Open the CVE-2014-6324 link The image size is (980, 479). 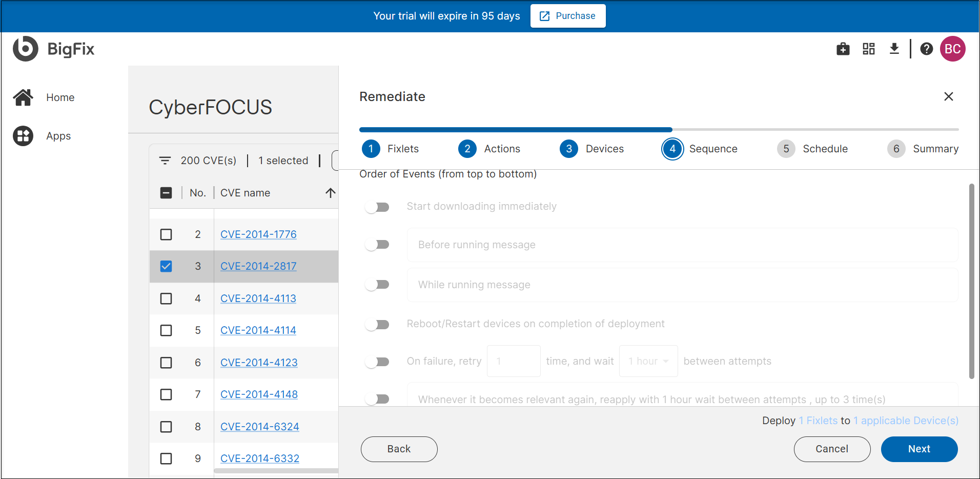click(x=259, y=427)
